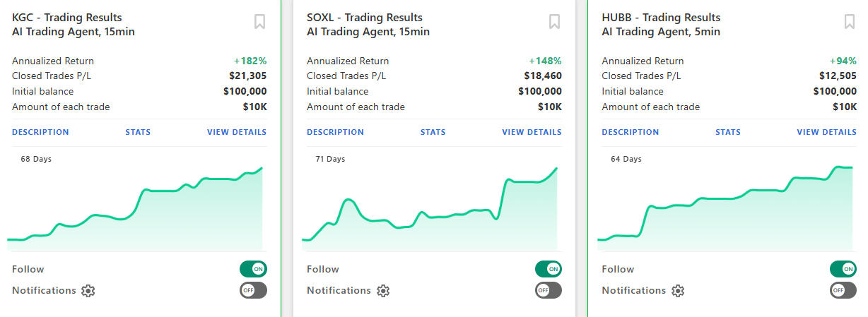Open the HUBB Stats tab
Image resolution: width=868 pixels, height=317 pixels.
(x=727, y=132)
